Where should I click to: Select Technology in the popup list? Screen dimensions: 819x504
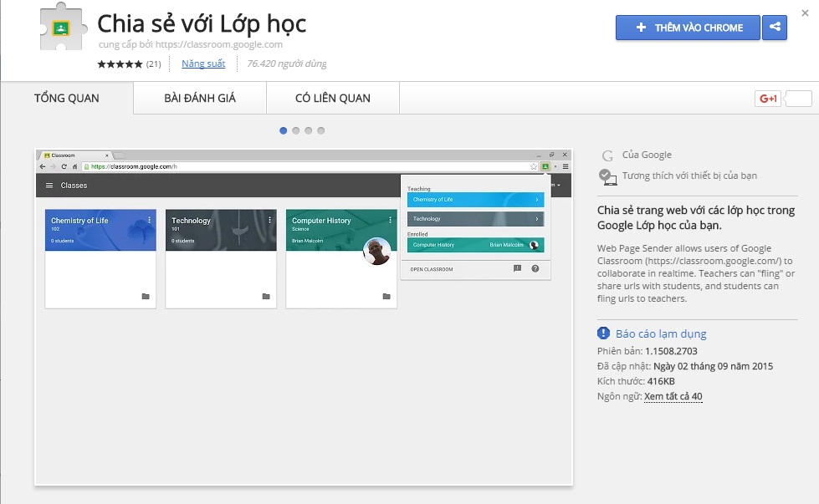point(475,219)
